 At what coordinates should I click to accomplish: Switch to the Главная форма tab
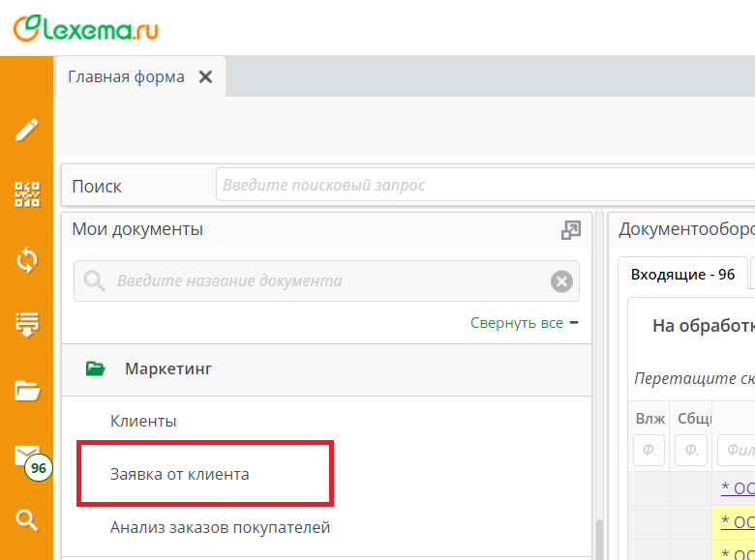point(126,77)
